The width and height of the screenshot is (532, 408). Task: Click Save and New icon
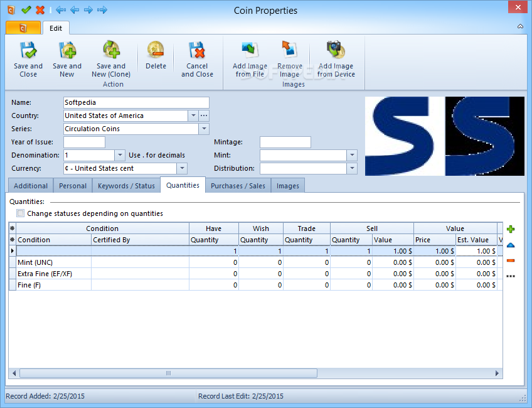coord(67,50)
